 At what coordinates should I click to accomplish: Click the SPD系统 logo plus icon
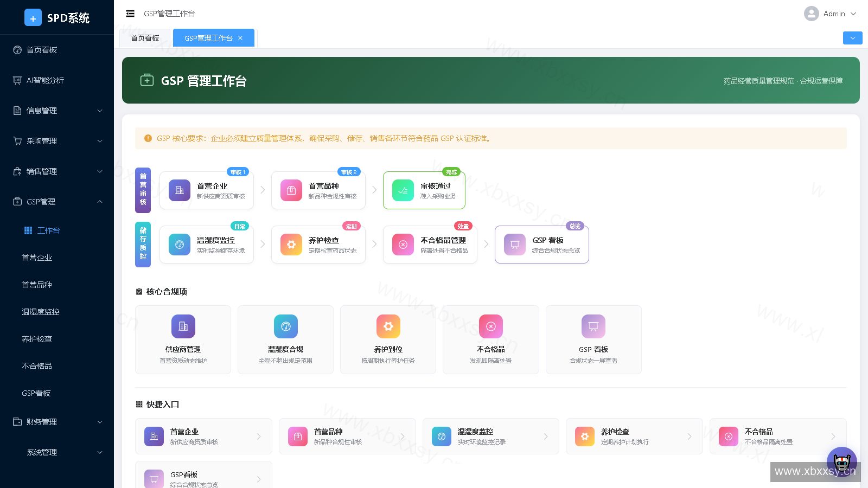point(33,18)
